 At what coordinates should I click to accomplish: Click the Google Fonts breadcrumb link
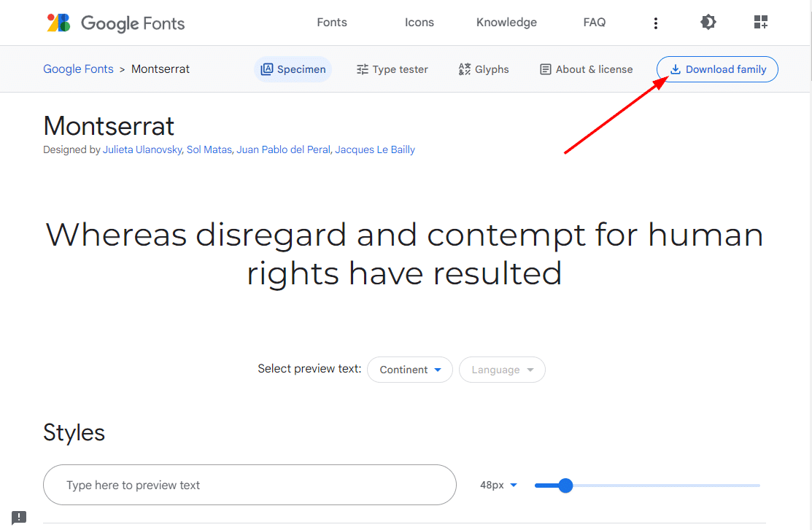click(78, 69)
